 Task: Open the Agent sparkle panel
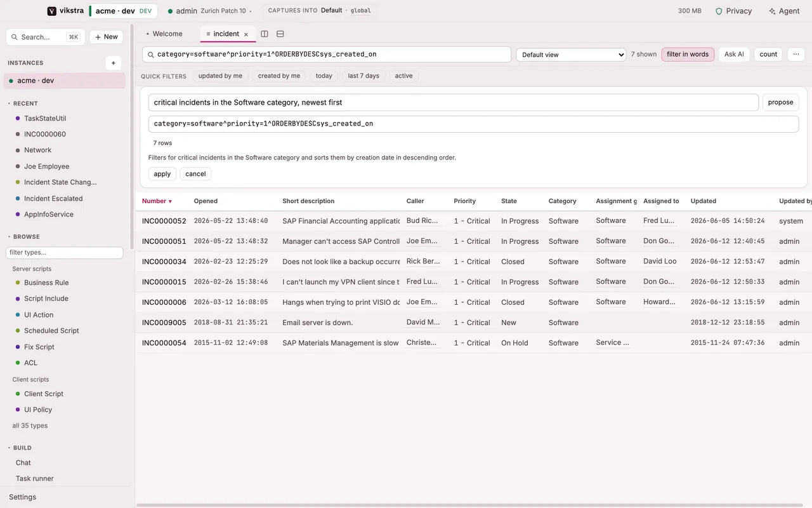click(783, 11)
